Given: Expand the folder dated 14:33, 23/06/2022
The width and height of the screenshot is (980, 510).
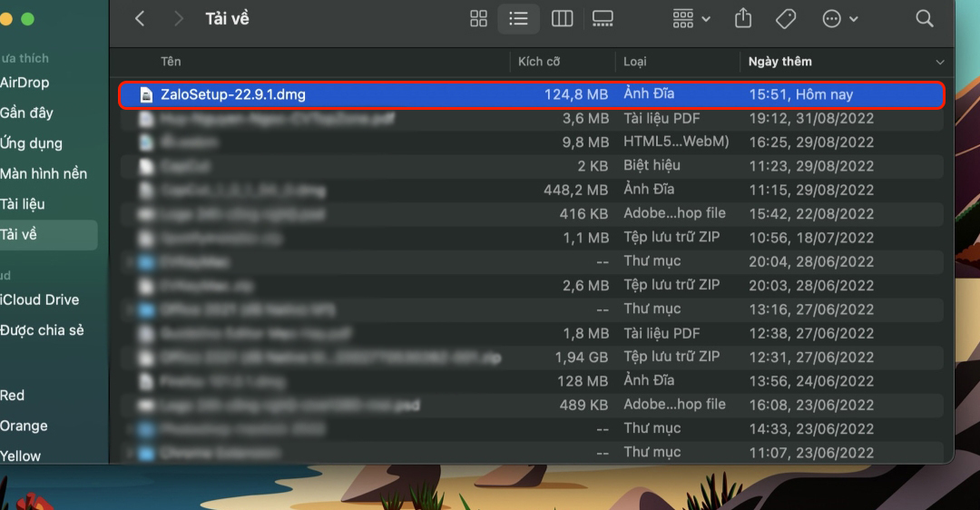Looking at the screenshot, I should [x=130, y=428].
